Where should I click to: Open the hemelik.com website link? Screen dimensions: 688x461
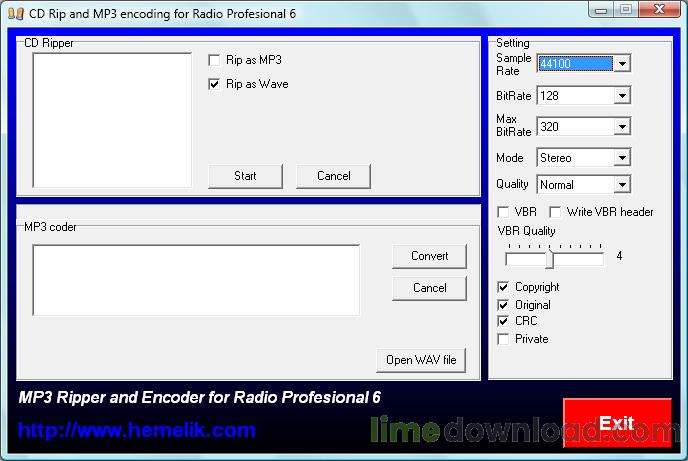coord(137,430)
